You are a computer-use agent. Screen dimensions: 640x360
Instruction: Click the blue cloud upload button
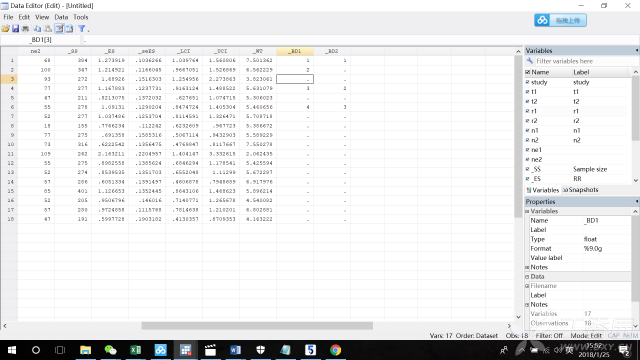(x=560, y=20)
